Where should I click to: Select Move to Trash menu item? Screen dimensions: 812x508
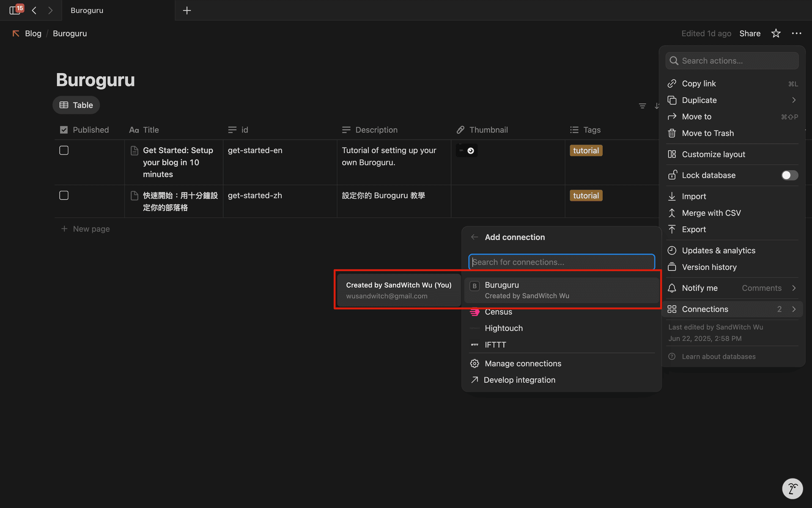(x=708, y=133)
